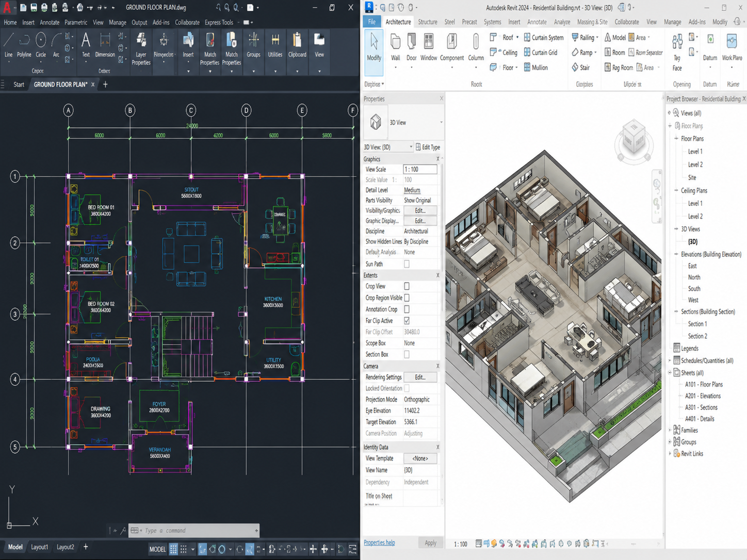Toggle the Annotation Crop checkbox
The width and height of the screenshot is (747, 560).
pos(407,309)
